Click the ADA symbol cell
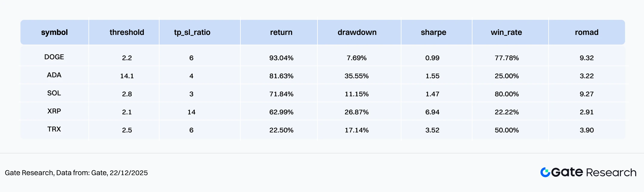Screen dimensions: 644x192 click(54, 75)
